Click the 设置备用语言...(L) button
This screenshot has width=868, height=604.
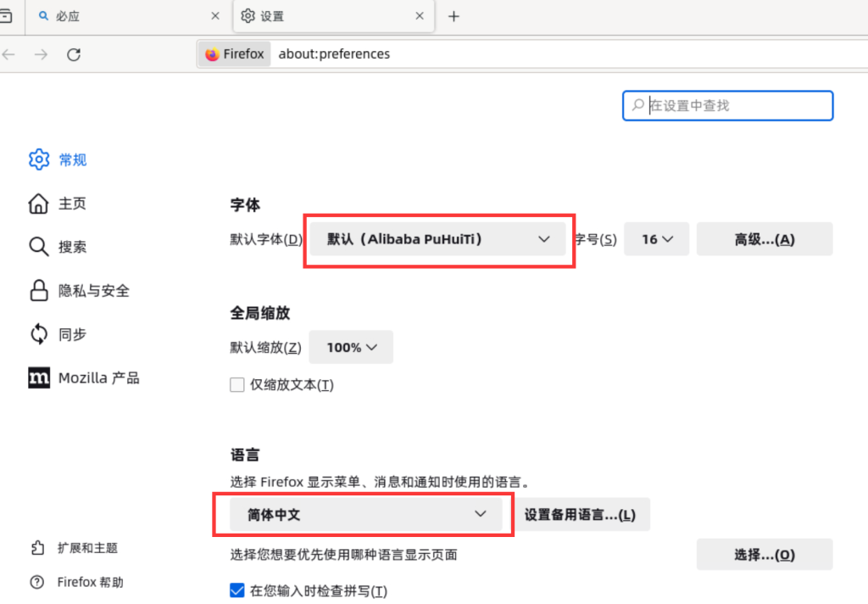(580, 515)
